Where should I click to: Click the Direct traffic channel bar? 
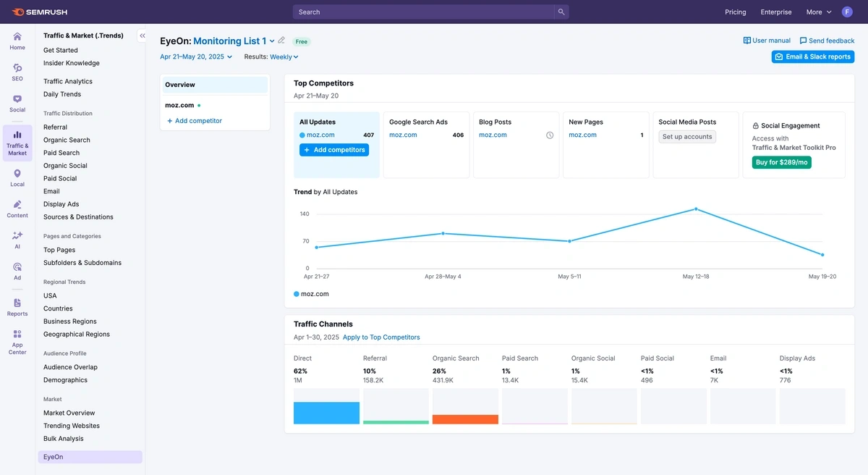point(326,413)
